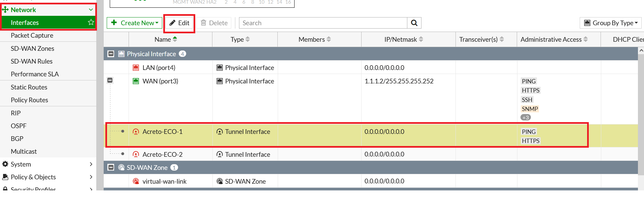This screenshot has width=644, height=218.
Task: Sort by Type column arrows
Action: coord(248,39)
